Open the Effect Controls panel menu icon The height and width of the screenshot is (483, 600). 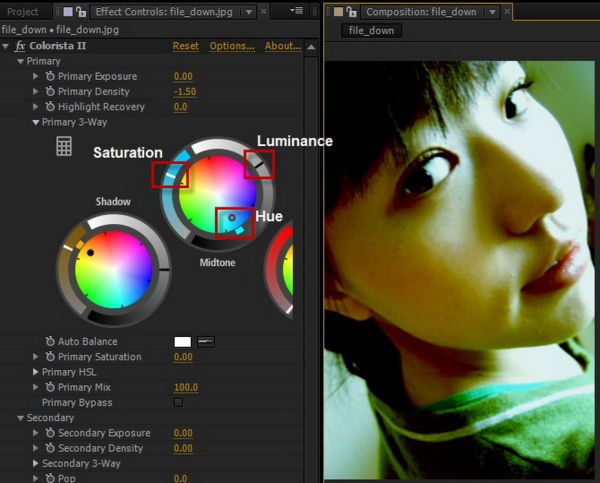[x=296, y=12]
